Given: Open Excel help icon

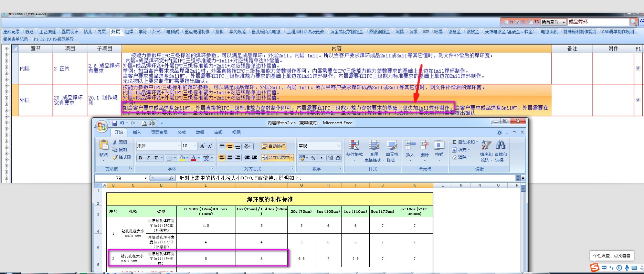Looking at the screenshot, I should coord(499,132).
